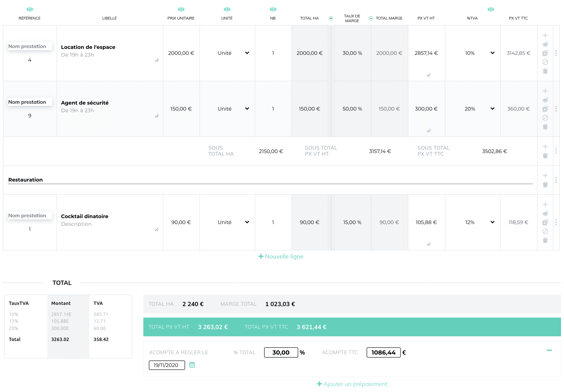Click Ajouter un prépaiement

coord(352,384)
